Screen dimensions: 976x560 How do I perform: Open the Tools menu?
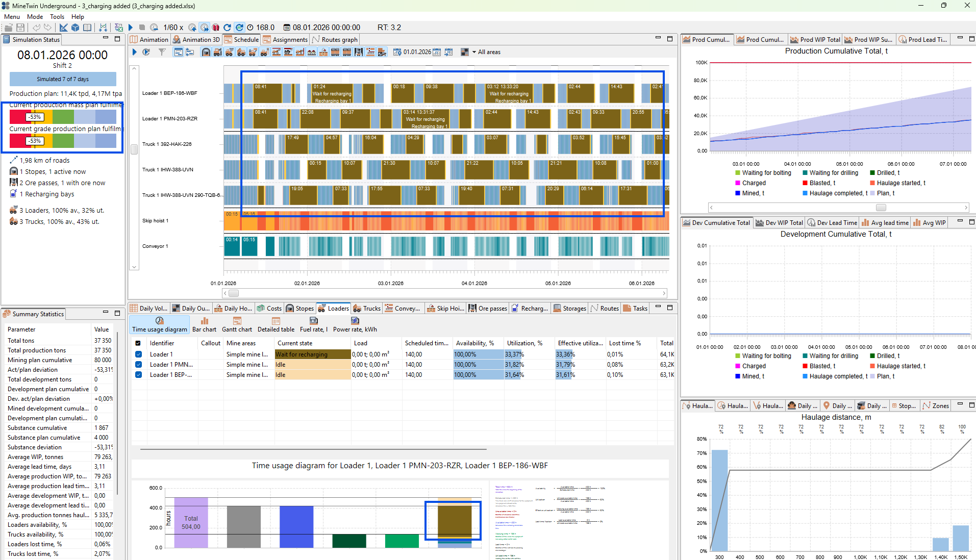coord(57,17)
